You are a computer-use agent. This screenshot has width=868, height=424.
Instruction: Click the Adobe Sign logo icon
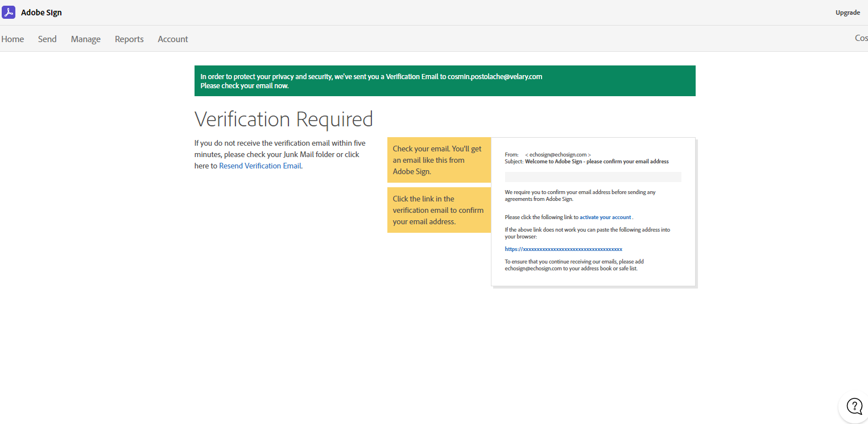pyautogui.click(x=9, y=11)
